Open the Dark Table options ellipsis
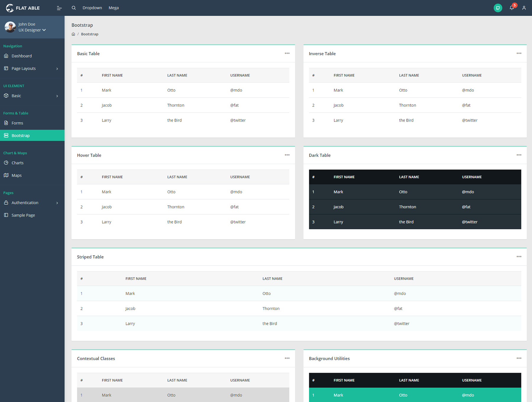This screenshot has width=532, height=402. [519, 155]
